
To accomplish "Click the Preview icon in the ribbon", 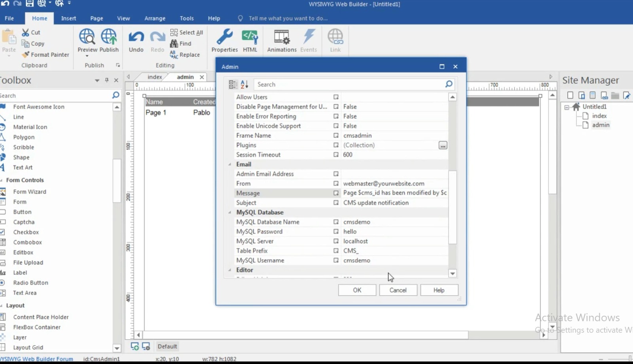I will 87,36.
